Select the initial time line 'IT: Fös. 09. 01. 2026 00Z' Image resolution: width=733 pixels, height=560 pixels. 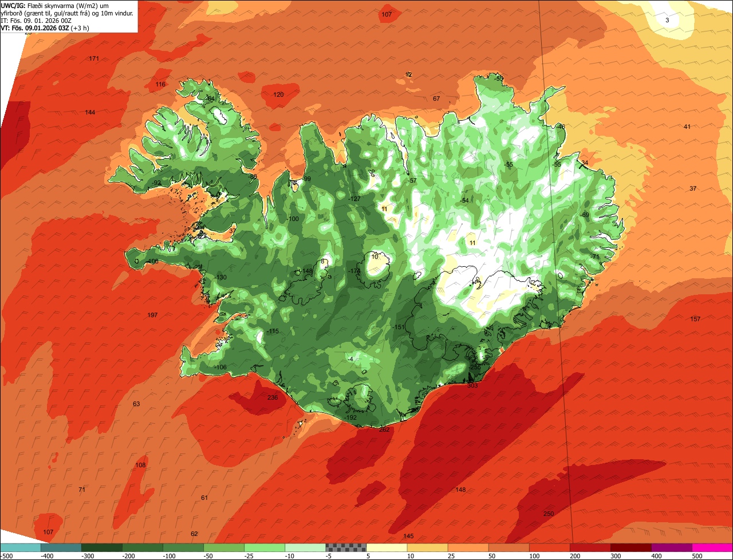pos(37,20)
